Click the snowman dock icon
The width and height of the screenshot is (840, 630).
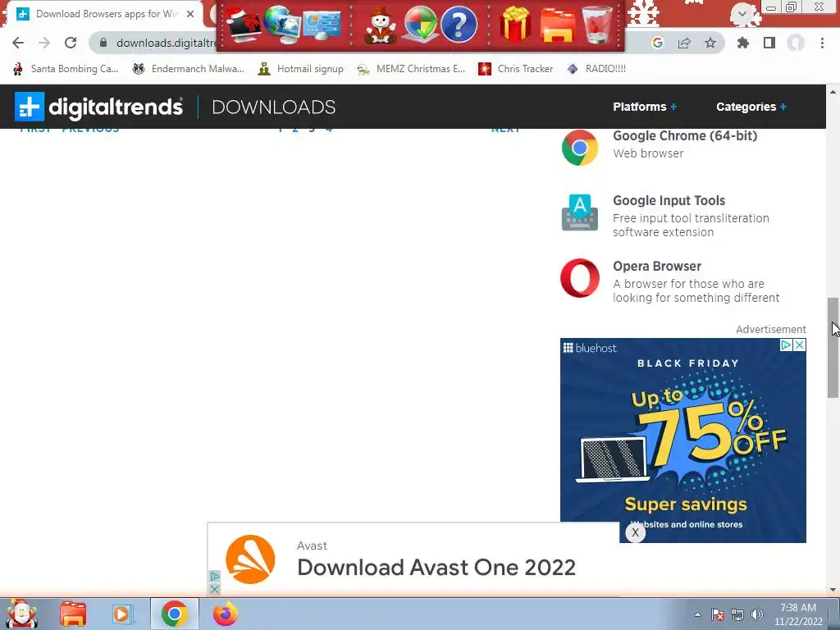[x=381, y=25]
